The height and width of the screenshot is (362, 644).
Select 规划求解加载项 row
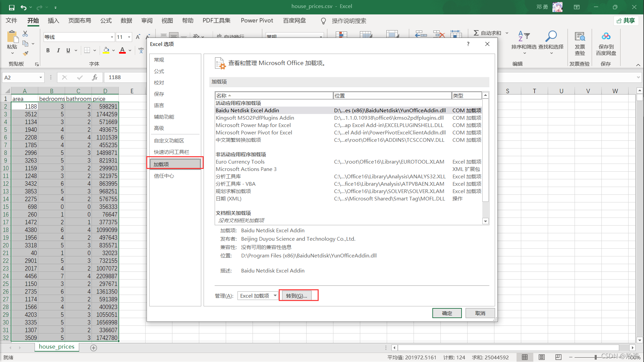click(x=348, y=191)
